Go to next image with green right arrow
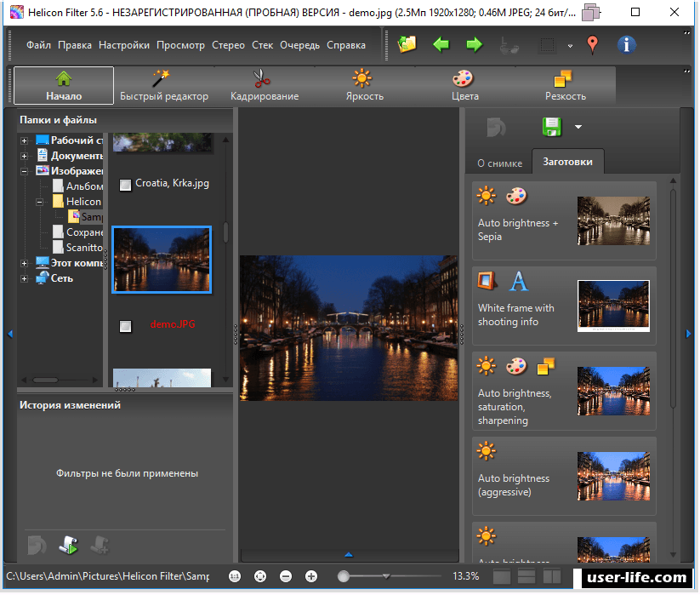The height and width of the screenshot is (595, 700). coord(474,44)
